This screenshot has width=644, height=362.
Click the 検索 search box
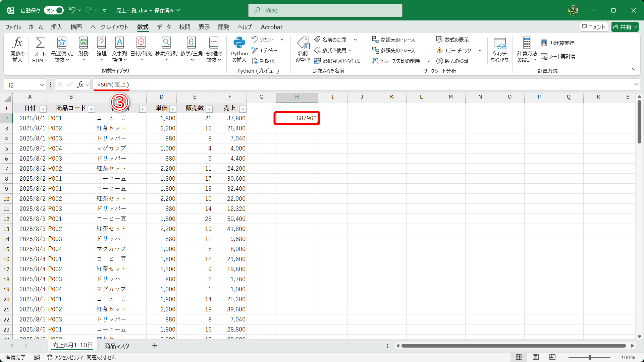tap(325, 10)
